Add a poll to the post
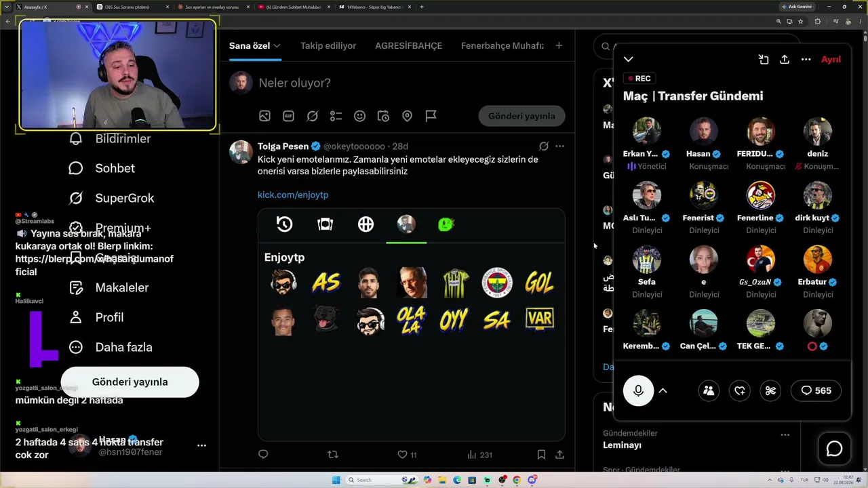 [336, 116]
